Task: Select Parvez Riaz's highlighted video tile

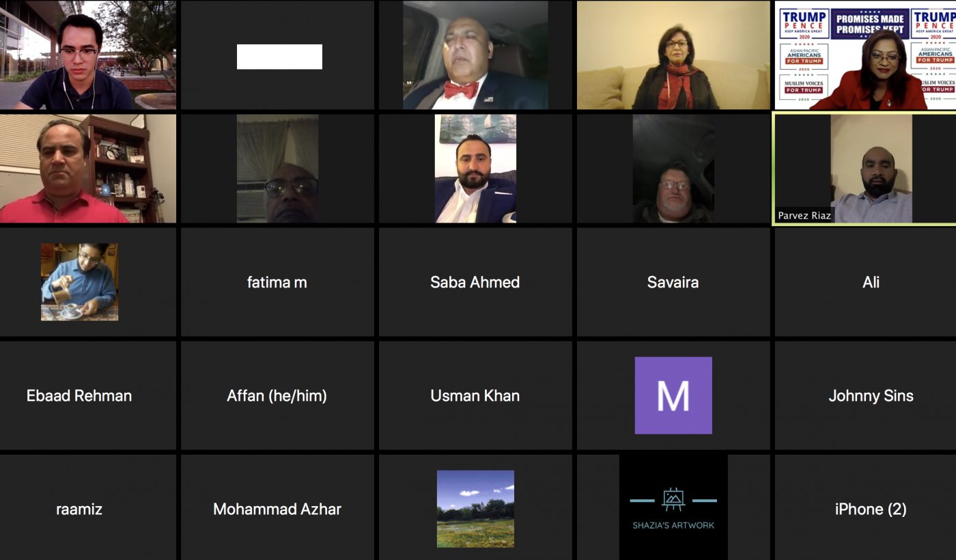Action: point(865,169)
